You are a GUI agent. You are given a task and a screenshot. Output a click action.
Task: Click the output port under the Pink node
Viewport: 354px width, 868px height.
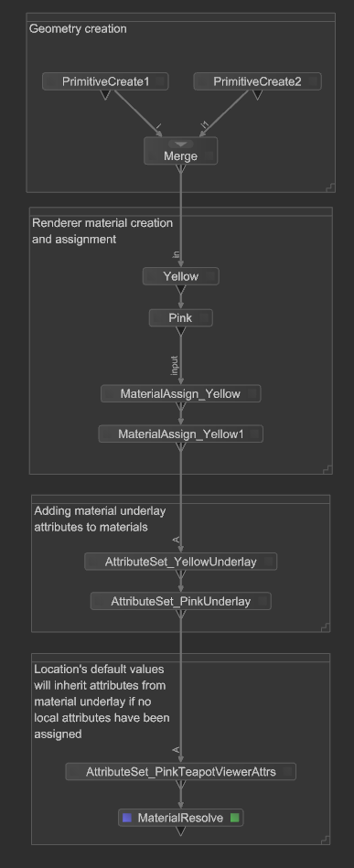click(x=180, y=331)
